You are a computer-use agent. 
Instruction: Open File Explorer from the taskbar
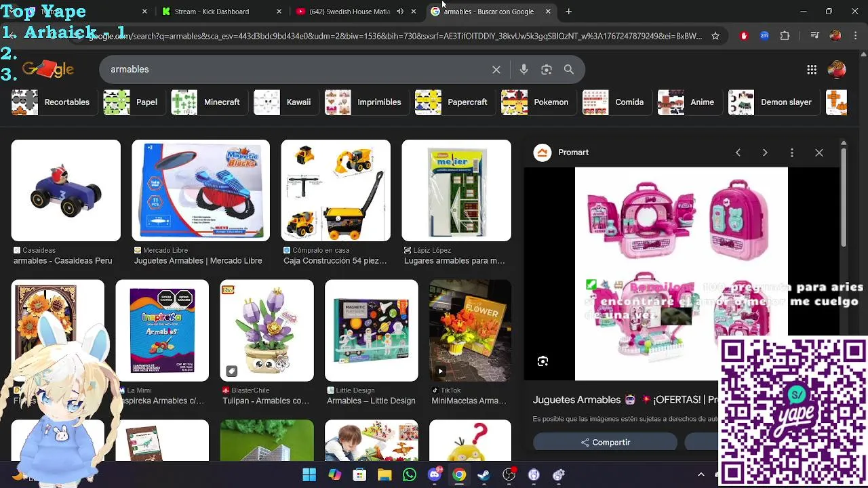coord(384,474)
